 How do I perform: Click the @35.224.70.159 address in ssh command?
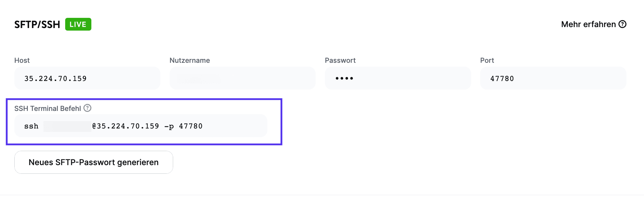[126, 126]
